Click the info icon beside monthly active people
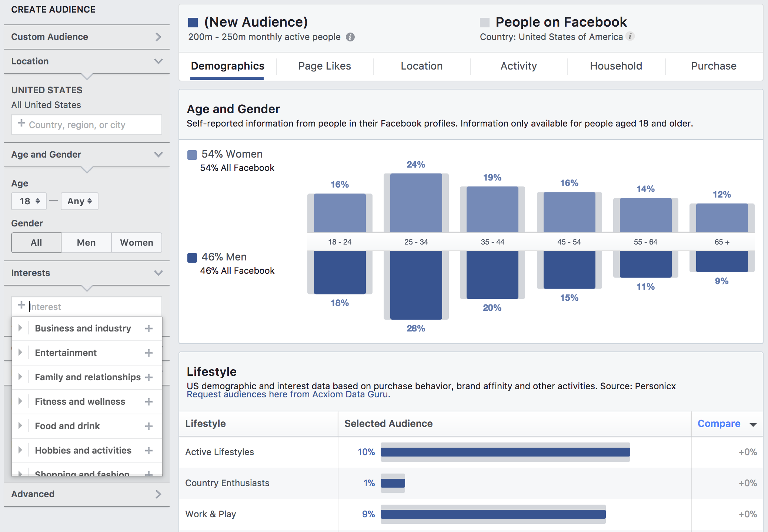 coord(350,37)
